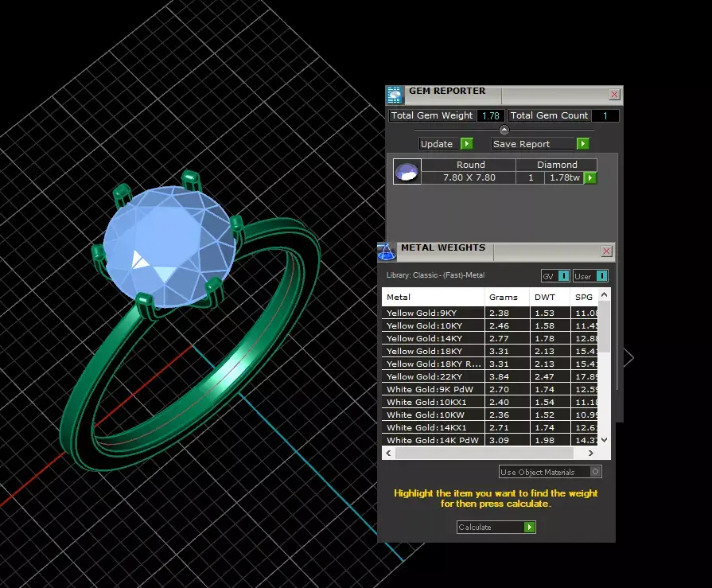This screenshot has height=588, width=712.
Task: Close the Gem Reporter panel
Action: click(x=614, y=95)
